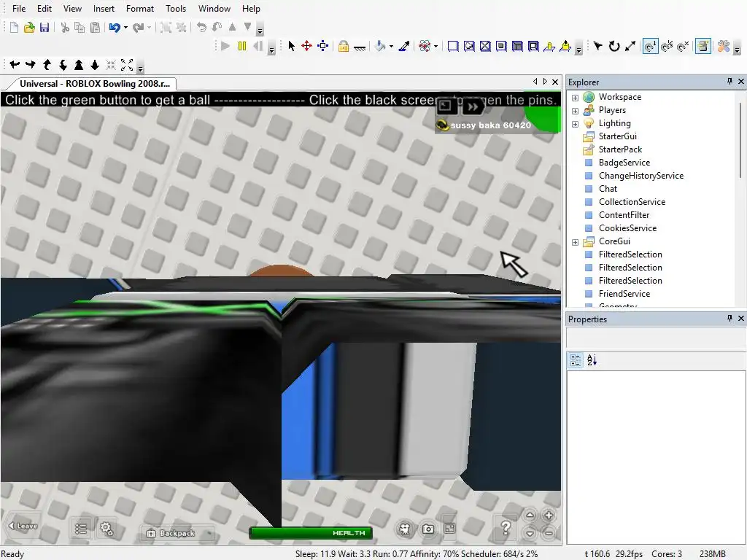Click the Pause simulation button
Screen dimensions: 747x560
(x=242, y=46)
